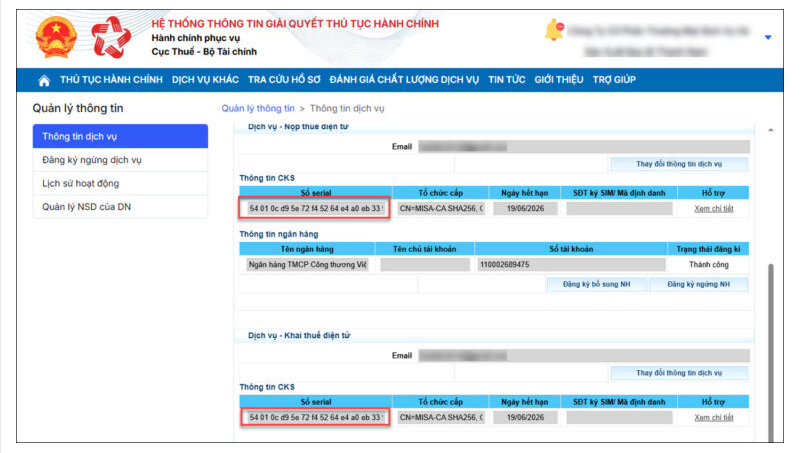This screenshot has width=805, height=453.
Task: Click Đăng ký bổ sung NH button
Action: pyautogui.click(x=594, y=285)
